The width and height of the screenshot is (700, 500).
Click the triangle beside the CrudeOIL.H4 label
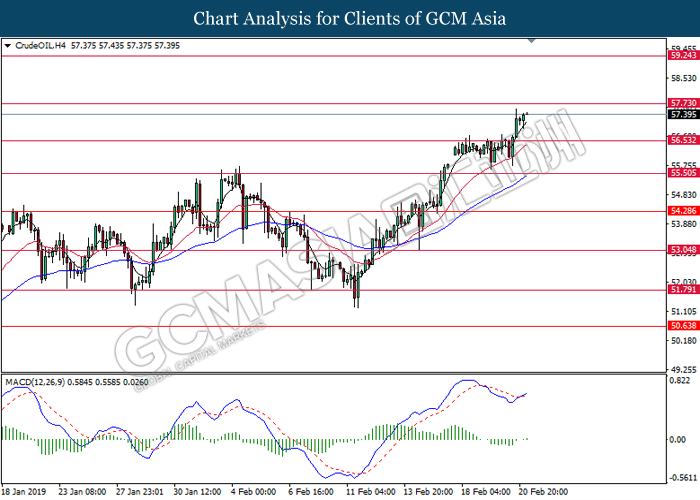tap(9, 47)
